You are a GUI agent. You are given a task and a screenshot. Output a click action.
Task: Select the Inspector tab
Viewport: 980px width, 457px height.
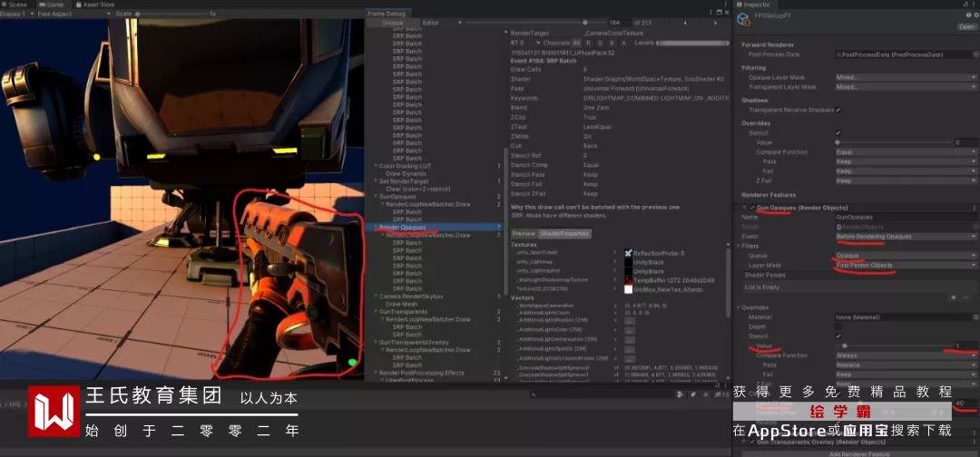(x=754, y=5)
